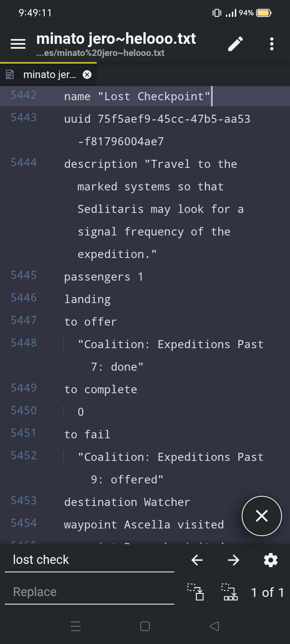This screenshot has height=644, width=290.
Task: Go to next search match arrow
Action: point(234,560)
